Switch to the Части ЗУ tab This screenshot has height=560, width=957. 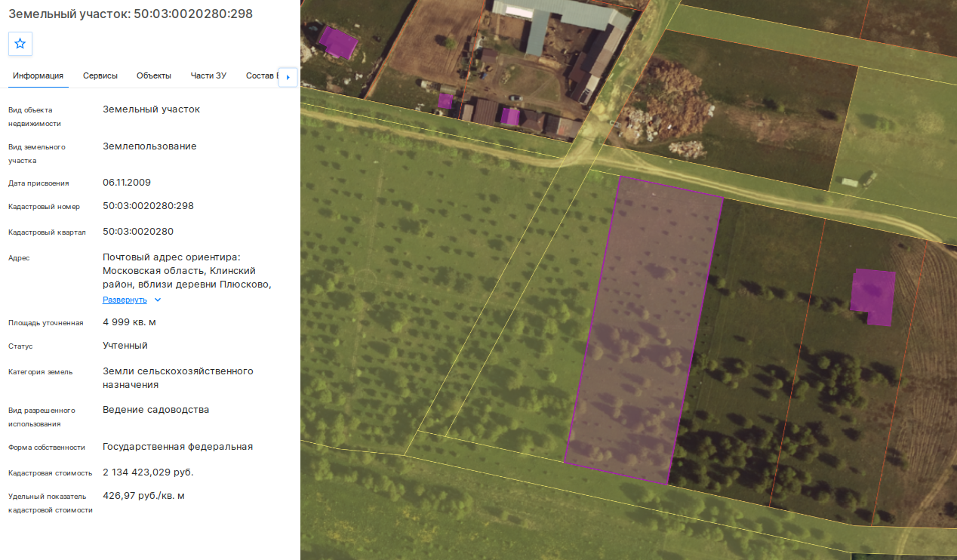point(208,75)
